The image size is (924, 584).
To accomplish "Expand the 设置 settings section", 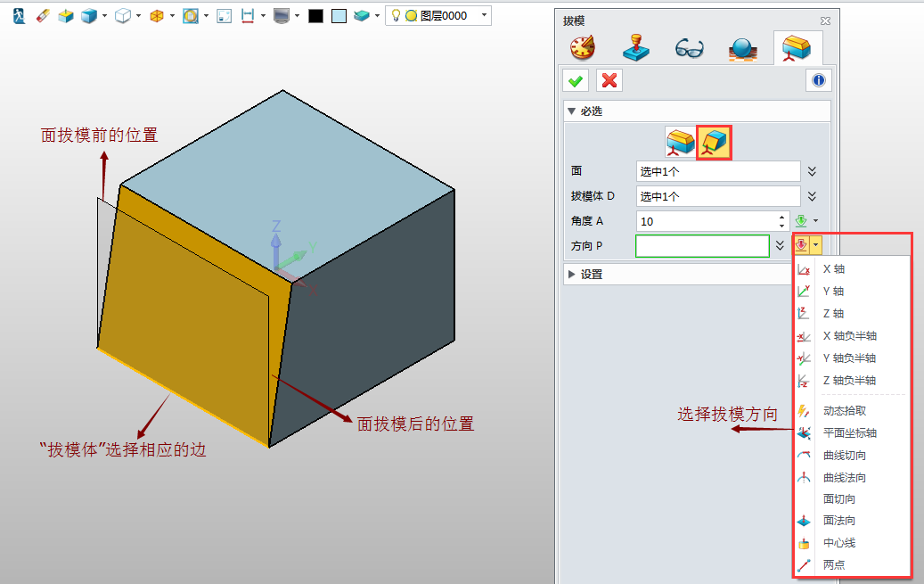I will 572,275.
